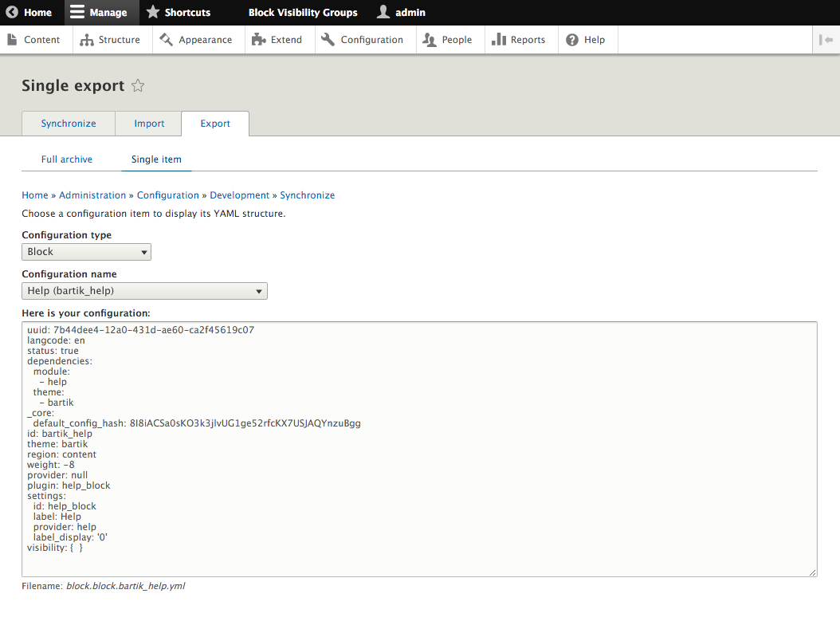Expand the Configuration name dropdown
840x629 pixels.
pos(144,291)
